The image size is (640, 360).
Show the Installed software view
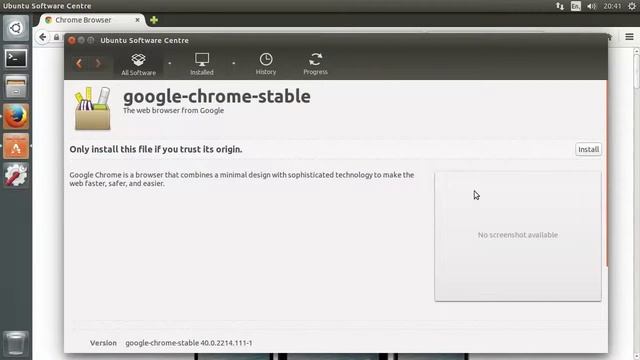click(202, 64)
